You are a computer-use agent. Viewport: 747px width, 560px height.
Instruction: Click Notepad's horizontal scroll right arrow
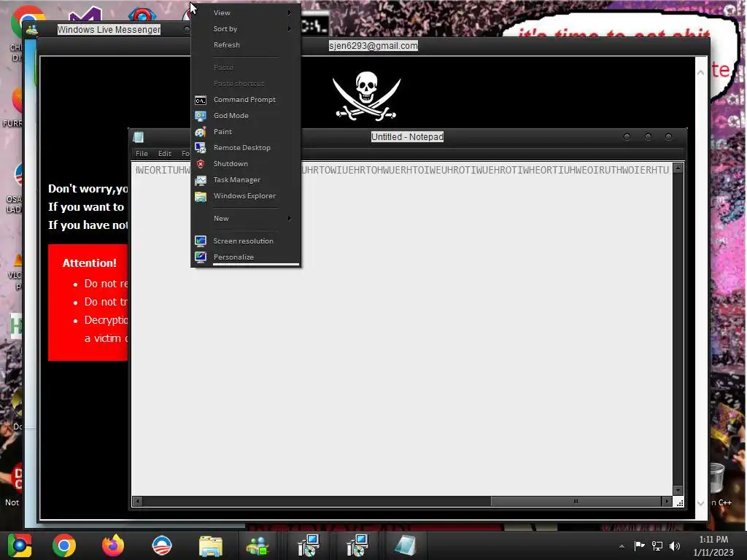coord(667,501)
